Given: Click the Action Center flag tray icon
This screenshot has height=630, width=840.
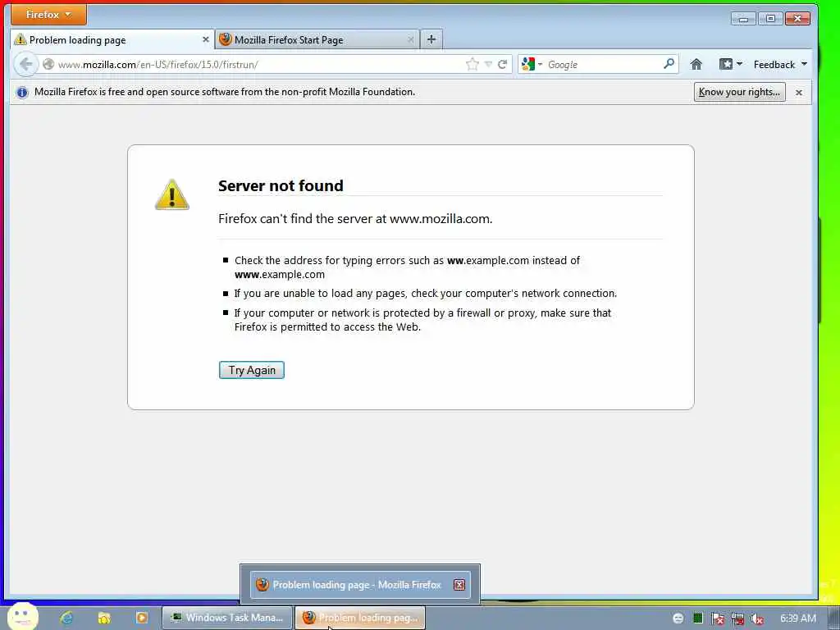Looking at the screenshot, I should tap(718, 619).
